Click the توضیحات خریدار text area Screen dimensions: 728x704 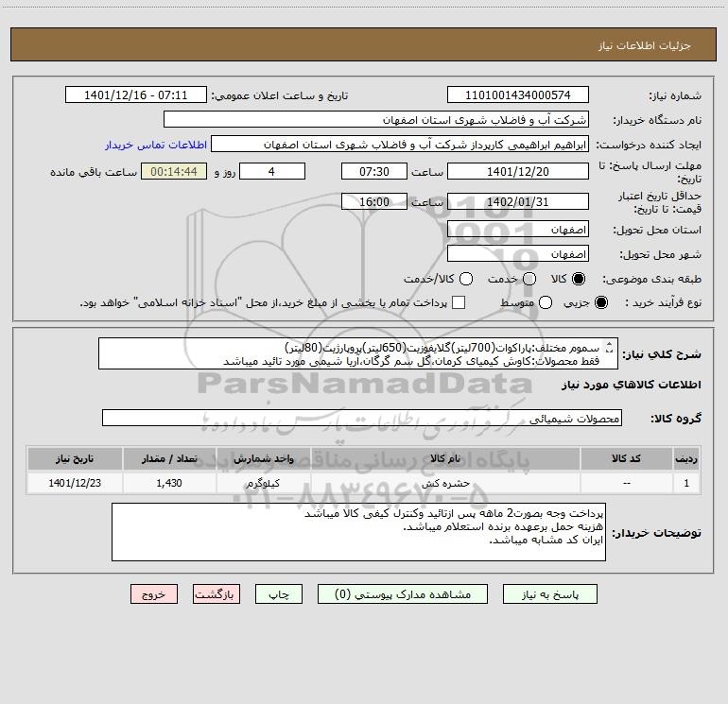pos(358,532)
